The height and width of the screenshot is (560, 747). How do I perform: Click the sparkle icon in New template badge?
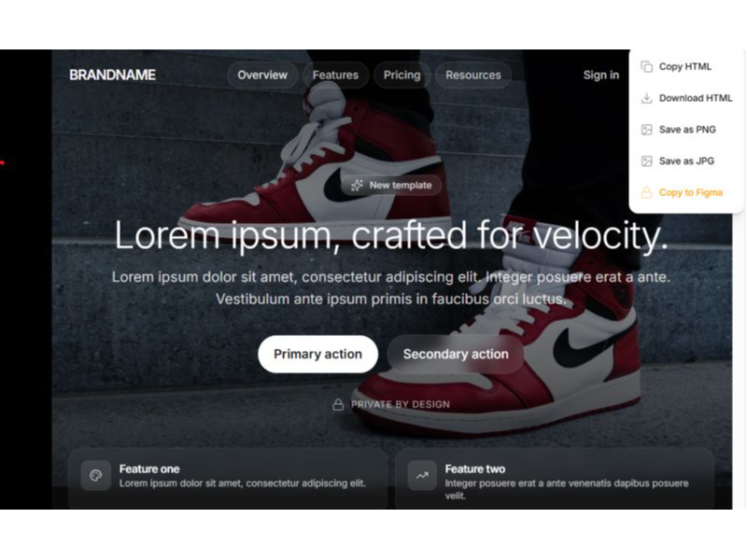pyautogui.click(x=357, y=185)
